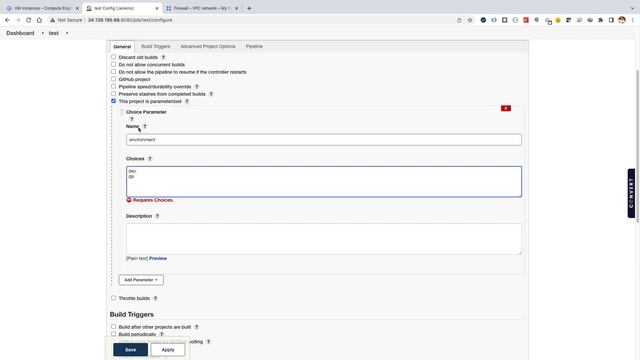This screenshot has width=640, height=360.
Task: Save the job configuration
Action: coord(131,350)
